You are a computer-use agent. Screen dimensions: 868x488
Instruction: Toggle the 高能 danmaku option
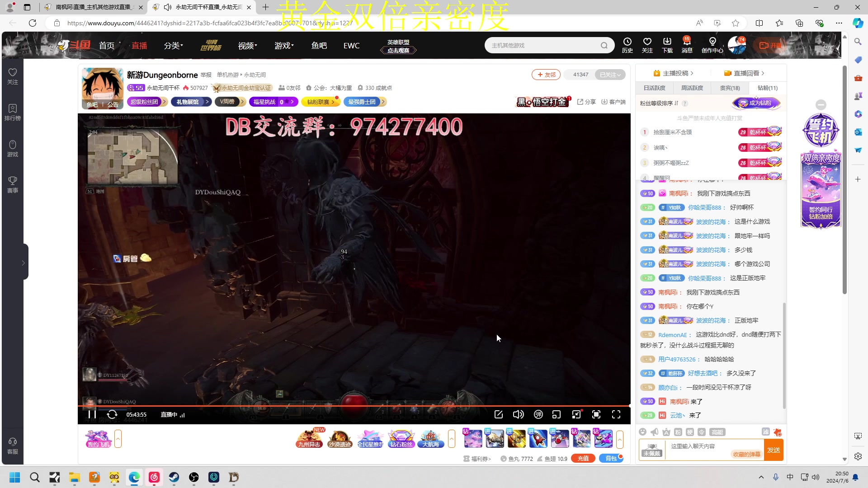(x=717, y=432)
